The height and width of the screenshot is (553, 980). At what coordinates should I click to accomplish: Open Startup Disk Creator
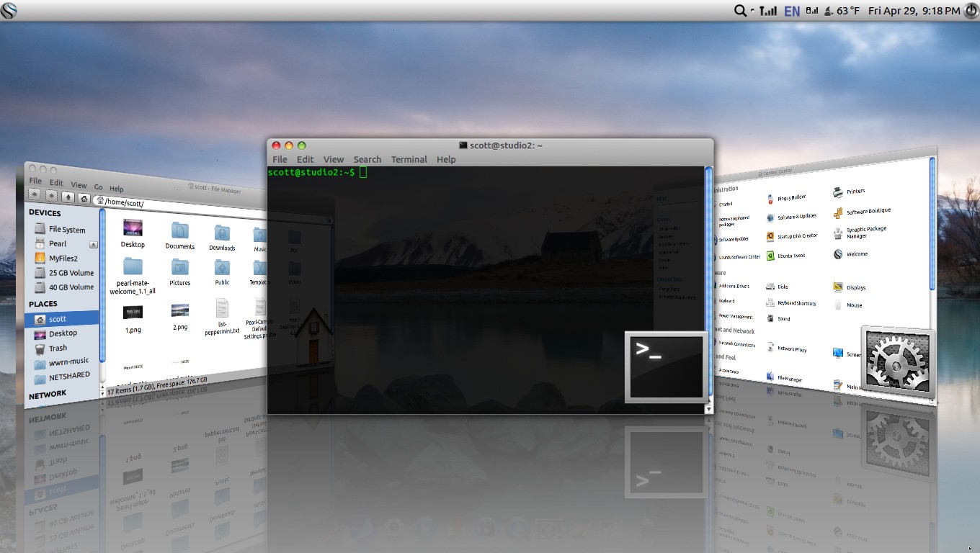tap(798, 235)
